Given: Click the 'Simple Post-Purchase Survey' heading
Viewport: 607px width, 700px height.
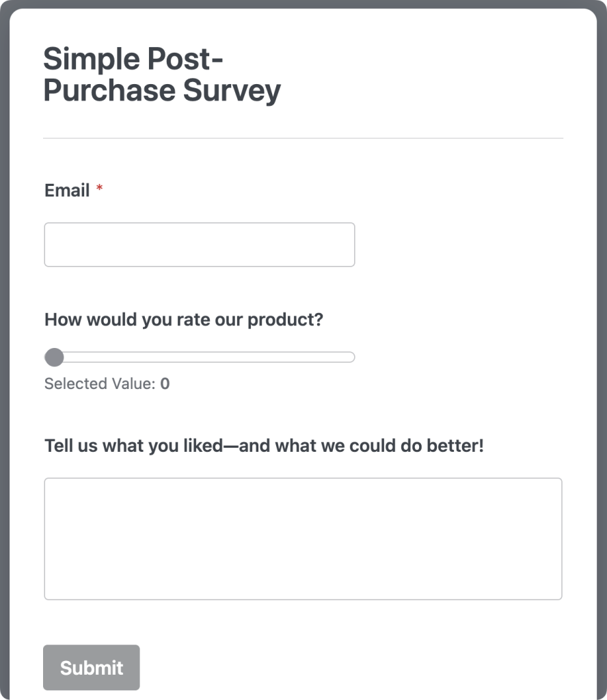Looking at the screenshot, I should (162, 73).
